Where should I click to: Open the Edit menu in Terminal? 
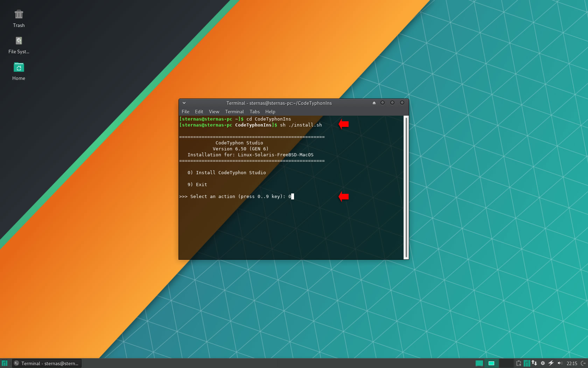199,111
